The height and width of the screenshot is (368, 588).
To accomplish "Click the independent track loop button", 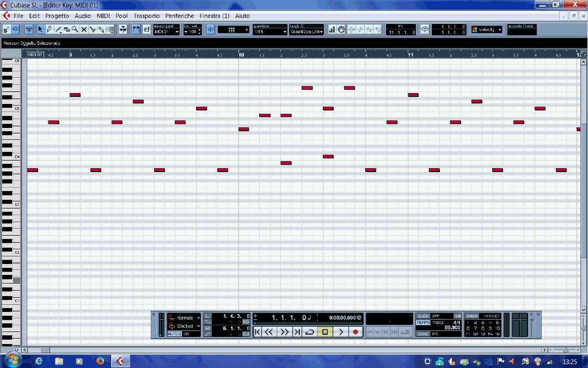I will click(425, 29).
